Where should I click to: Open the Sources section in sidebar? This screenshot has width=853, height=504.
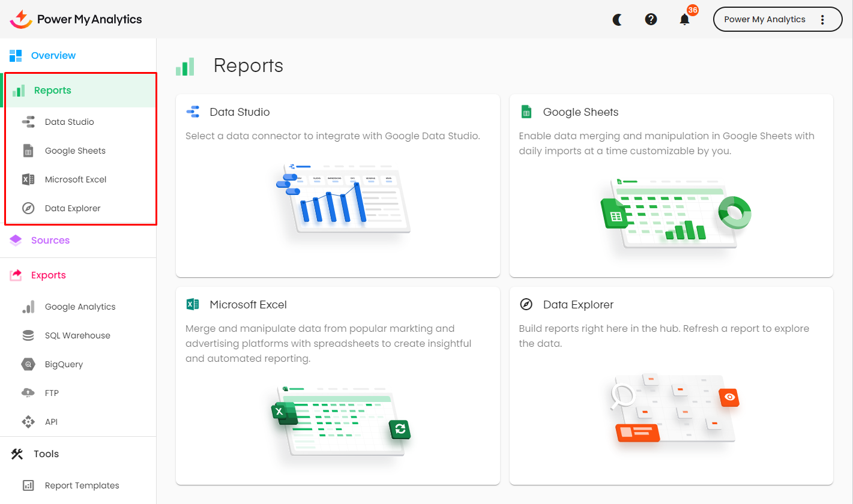[50, 240]
